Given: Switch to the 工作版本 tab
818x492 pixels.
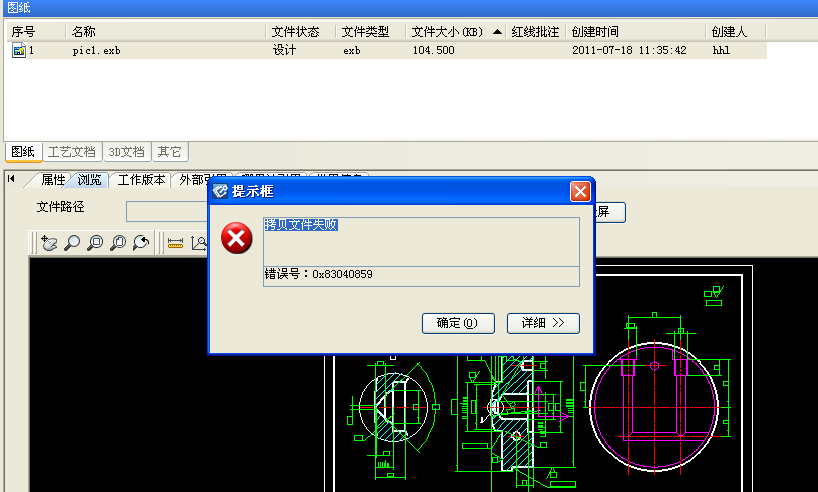Looking at the screenshot, I should pyautogui.click(x=141, y=180).
